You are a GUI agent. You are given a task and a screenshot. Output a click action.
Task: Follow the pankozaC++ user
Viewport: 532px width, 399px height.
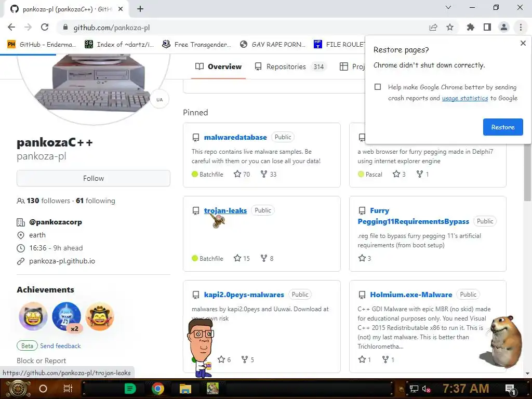point(94,178)
